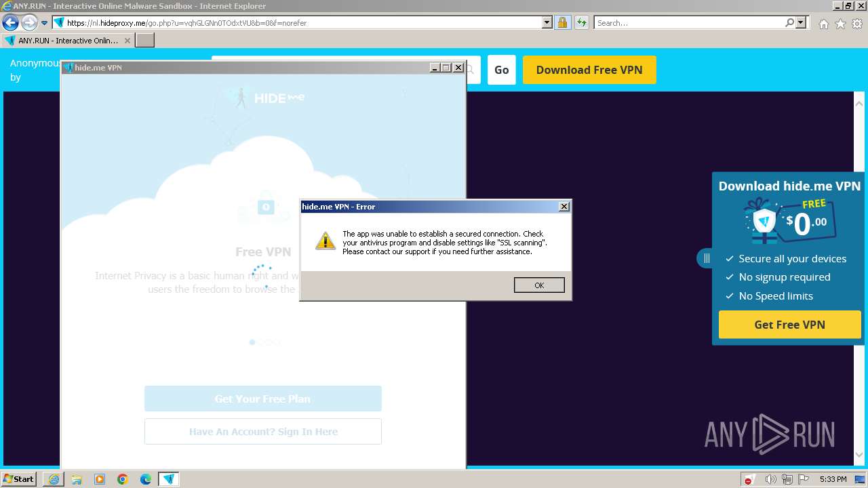
Task: Open the Action Center flag icon
Action: (x=804, y=479)
